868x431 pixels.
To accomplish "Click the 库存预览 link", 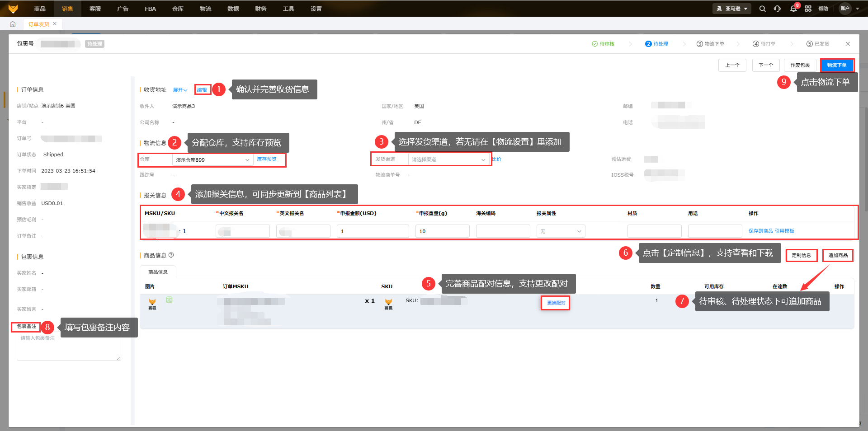I will coord(267,159).
